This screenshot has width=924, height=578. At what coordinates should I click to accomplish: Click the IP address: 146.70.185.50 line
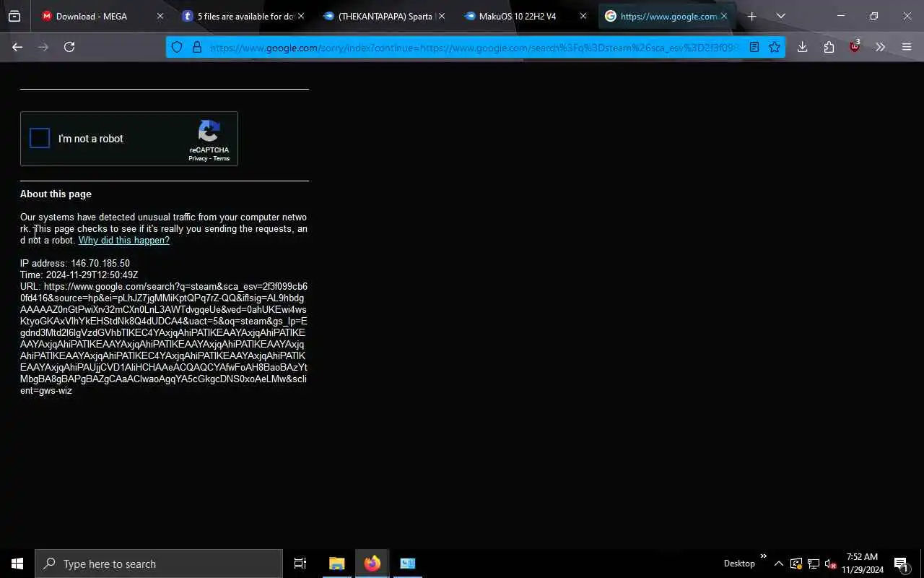[x=75, y=264]
